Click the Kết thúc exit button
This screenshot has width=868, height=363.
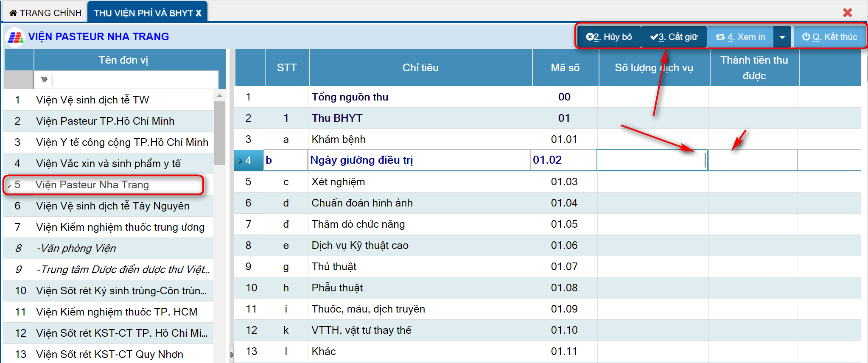click(829, 37)
